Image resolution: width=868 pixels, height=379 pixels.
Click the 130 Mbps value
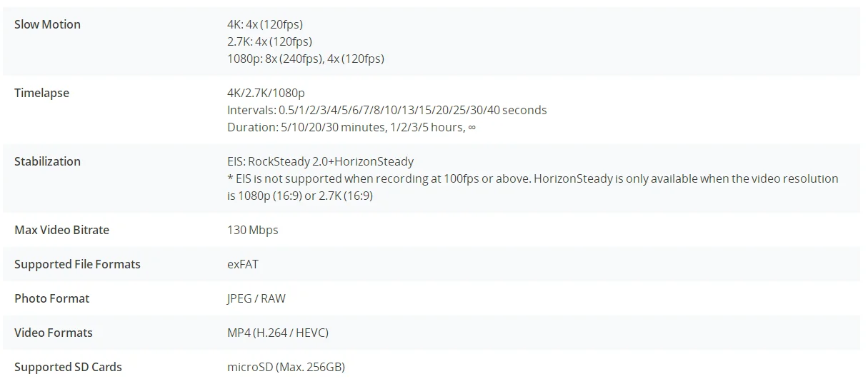click(252, 230)
